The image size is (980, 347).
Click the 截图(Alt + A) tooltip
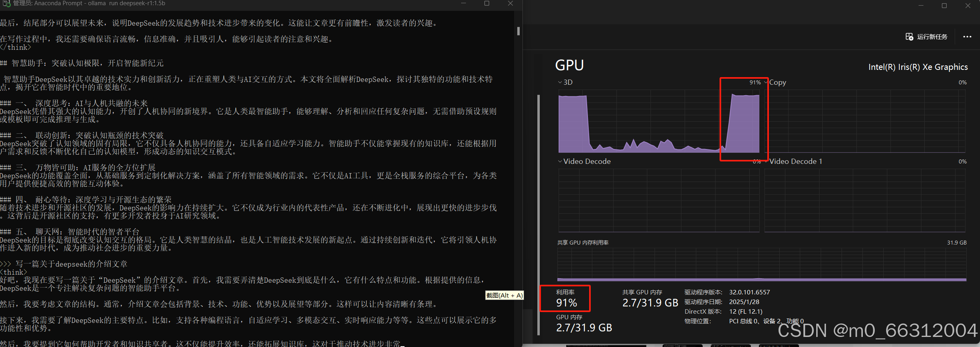click(x=504, y=295)
